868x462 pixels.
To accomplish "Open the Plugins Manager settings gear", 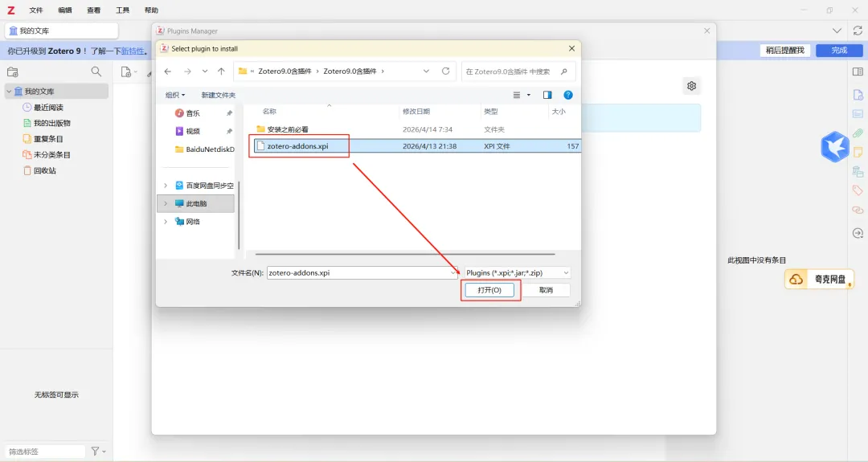I will tap(691, 86).
